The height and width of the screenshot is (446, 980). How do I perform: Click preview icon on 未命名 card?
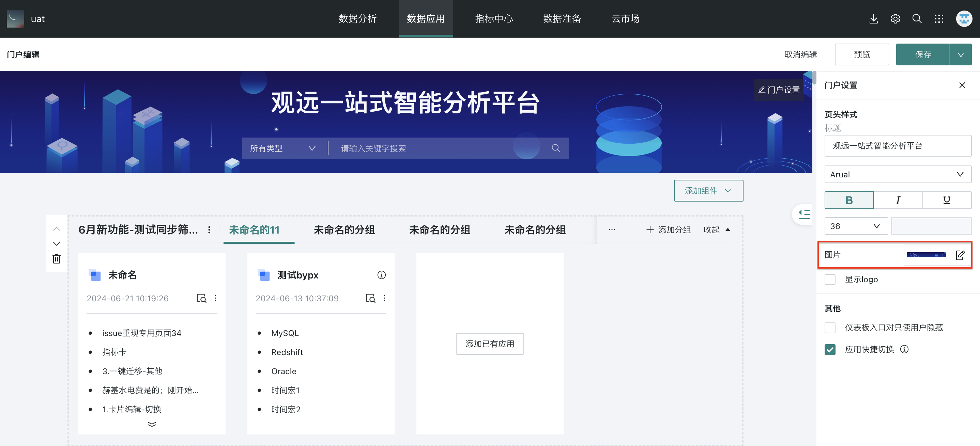point(201,298)
